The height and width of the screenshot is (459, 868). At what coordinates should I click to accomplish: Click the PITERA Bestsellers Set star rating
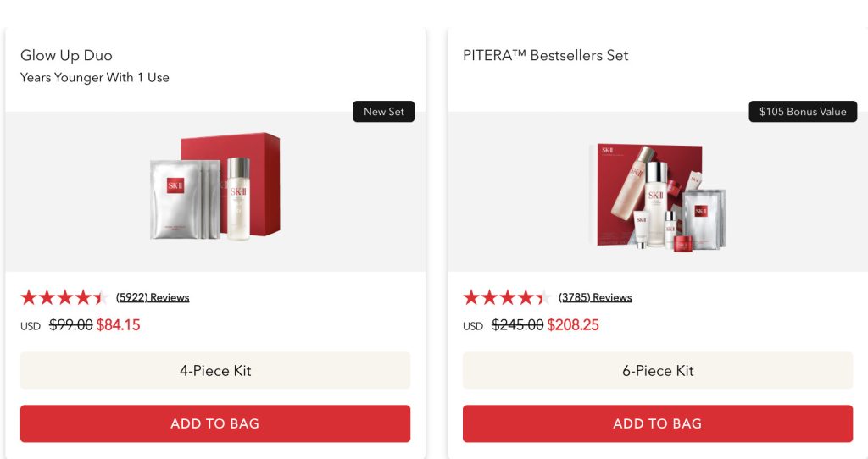[505, 297]
